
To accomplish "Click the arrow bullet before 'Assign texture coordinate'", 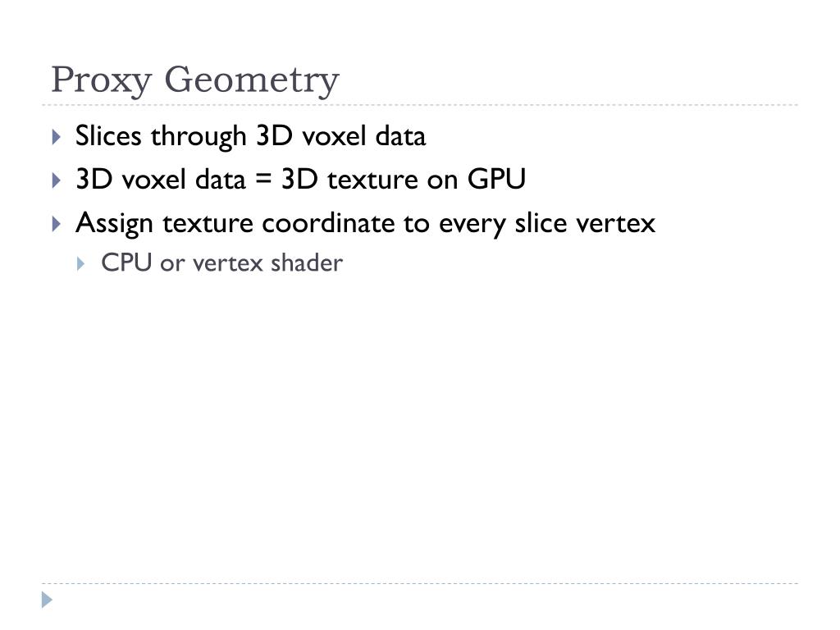I will pyautogui.click(x=57, y=223).
